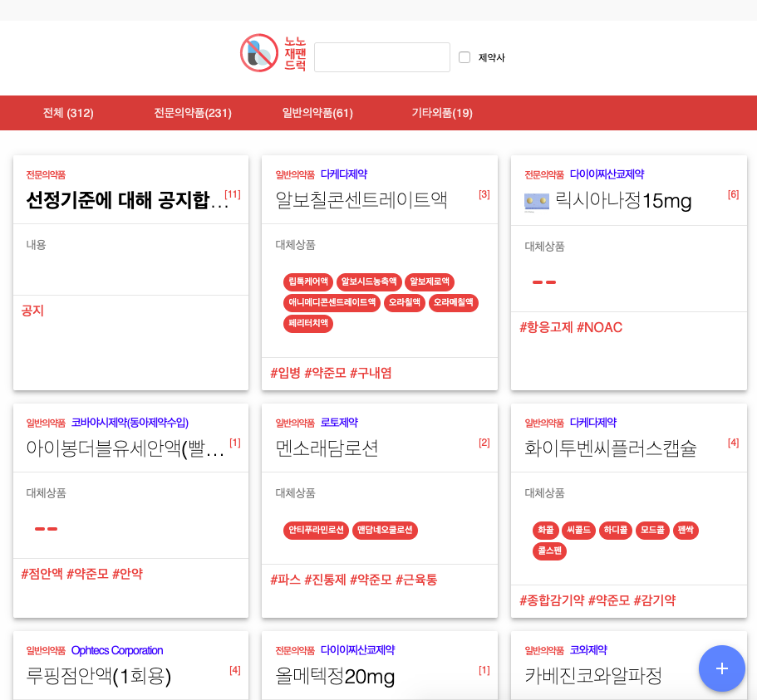Switch to the 기타외품(19) tab
The width and height of the screenshot is (757, 700).
click(442, 113)
